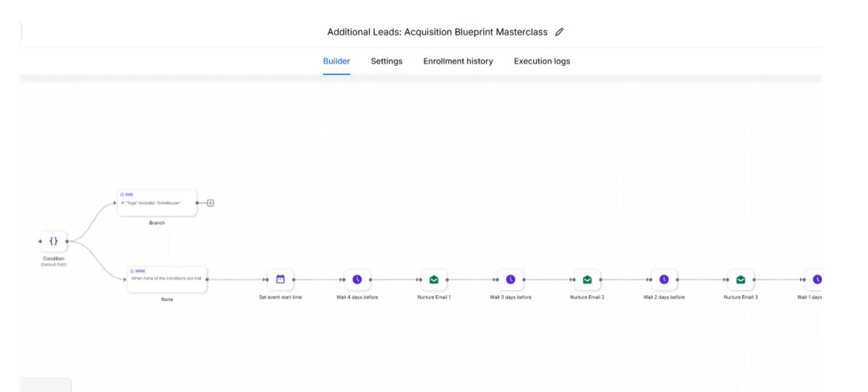Click the pencil icon to rename workflow
The width and height of the screenshot is (868, 392).
click(x=559, y=32)
